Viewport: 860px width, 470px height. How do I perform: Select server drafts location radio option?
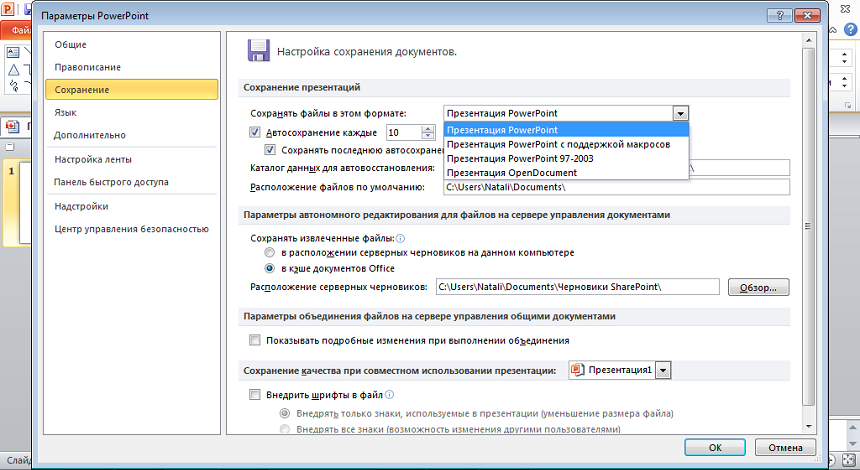[x=269, y=253]
